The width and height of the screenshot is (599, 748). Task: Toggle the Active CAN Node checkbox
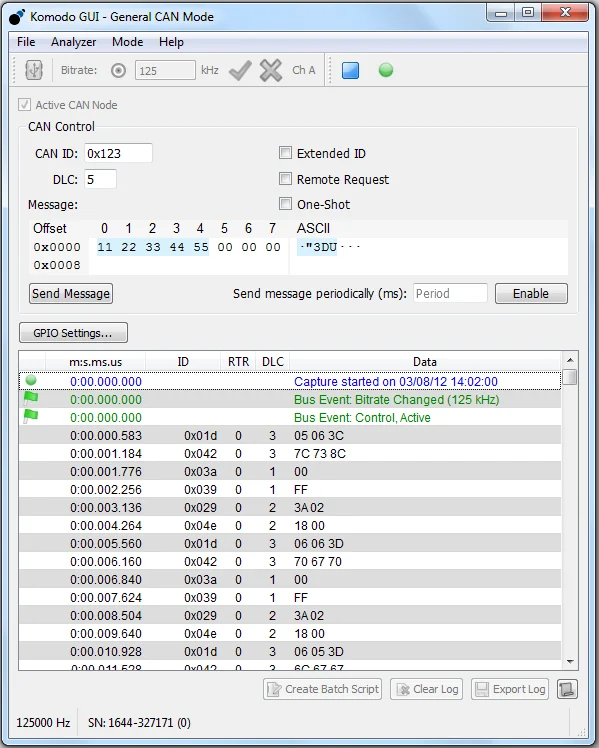(24, 104)
